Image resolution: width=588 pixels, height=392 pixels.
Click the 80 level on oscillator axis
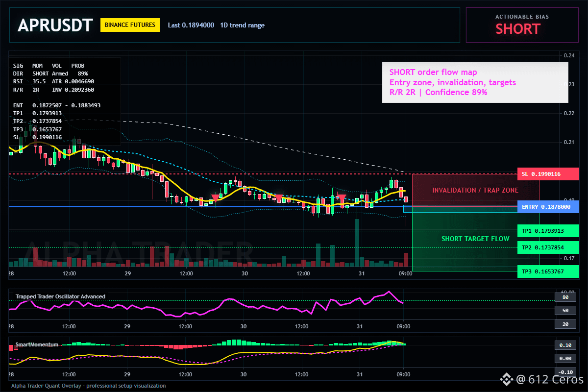(x=565, y=297)
